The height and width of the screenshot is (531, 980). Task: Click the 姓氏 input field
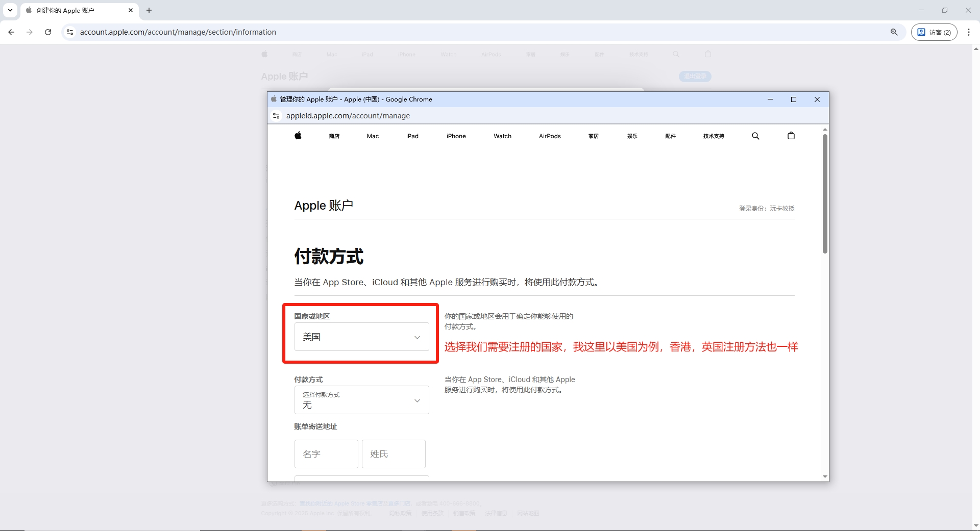[394, 454]
